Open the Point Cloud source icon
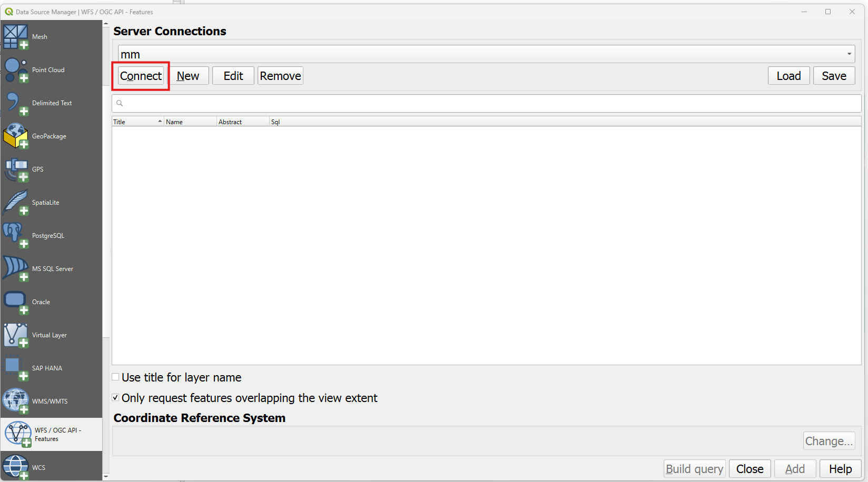 pos(15,70)
